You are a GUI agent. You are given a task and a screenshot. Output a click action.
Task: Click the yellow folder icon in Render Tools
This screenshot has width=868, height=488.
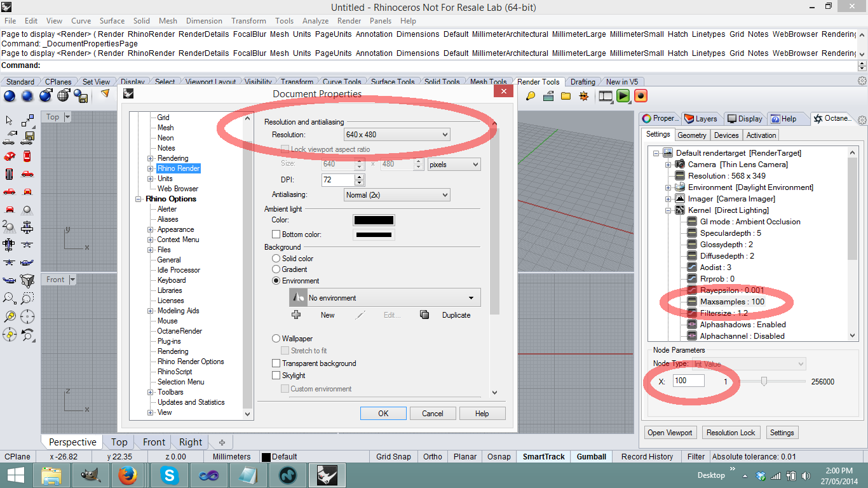coord(566,96)
